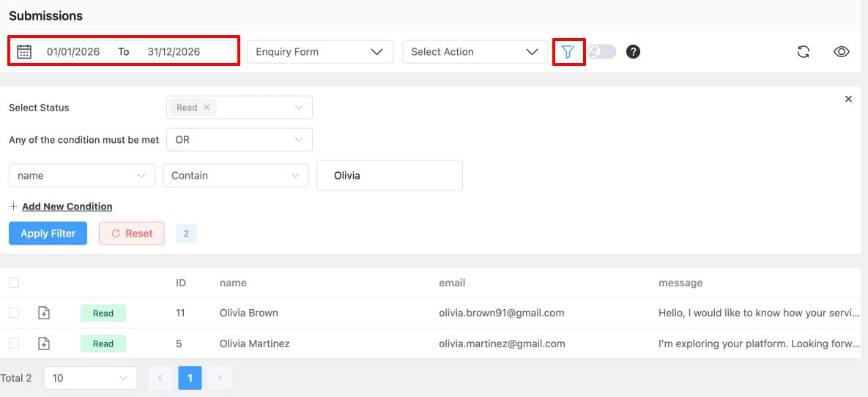This screenshot has height=397, width=868.
Task: Select page 1 in pagination
Action: click(190, 378)
